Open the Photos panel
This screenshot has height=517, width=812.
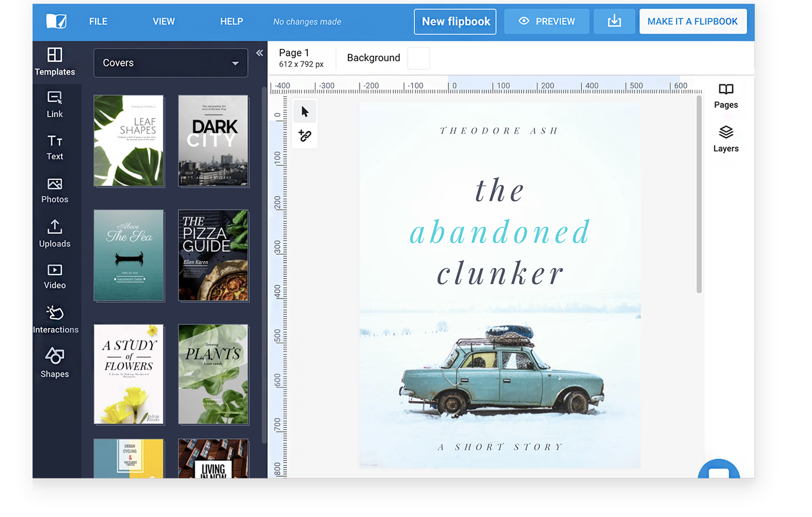click(55, 190)
